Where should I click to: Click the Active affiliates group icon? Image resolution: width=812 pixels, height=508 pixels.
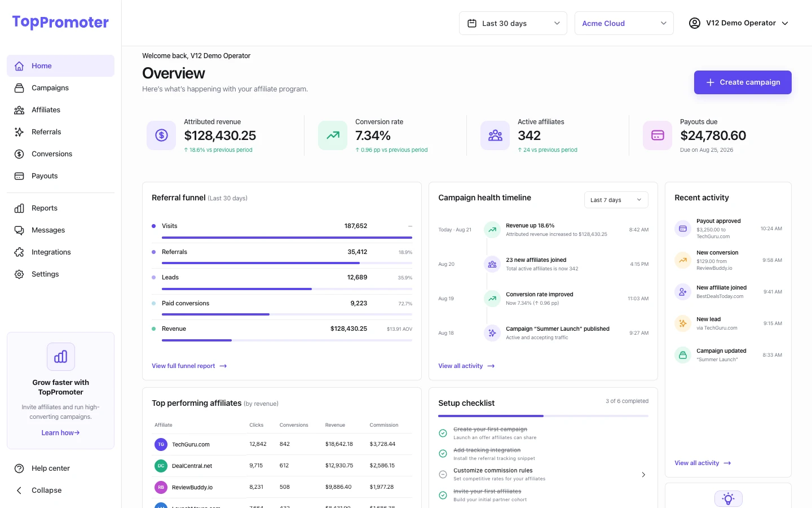pos(495,135)
